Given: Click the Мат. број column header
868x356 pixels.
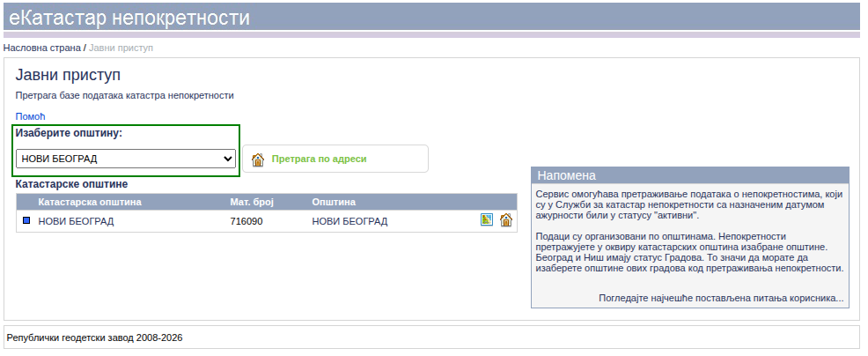Looking at the screenshot, I should 252,202.
